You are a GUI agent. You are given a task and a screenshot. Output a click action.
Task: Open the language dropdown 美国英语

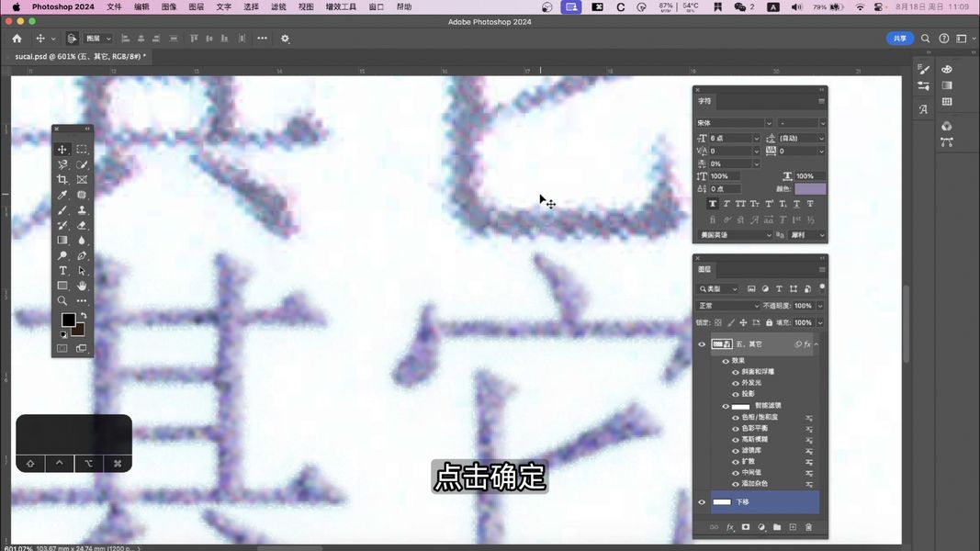click(x=735, y=235)
